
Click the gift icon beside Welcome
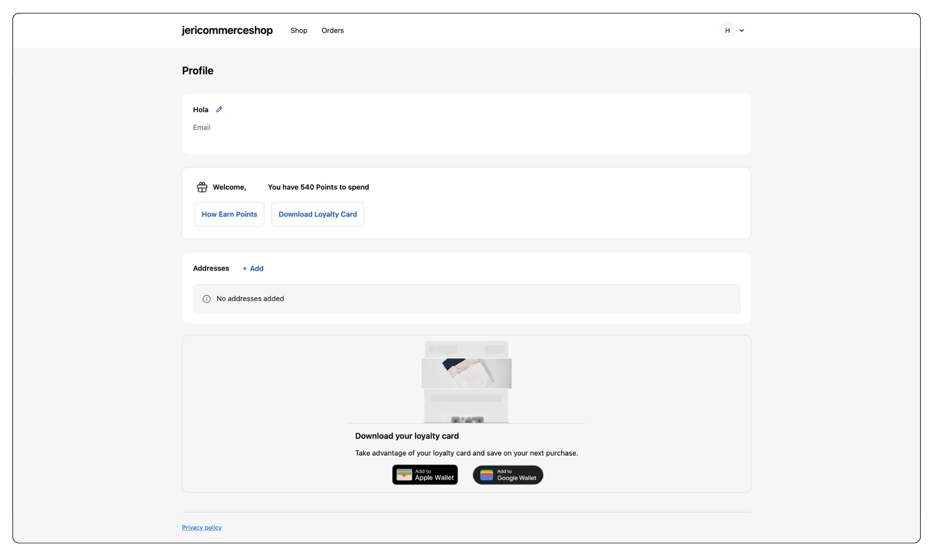(x=202, y=187)
